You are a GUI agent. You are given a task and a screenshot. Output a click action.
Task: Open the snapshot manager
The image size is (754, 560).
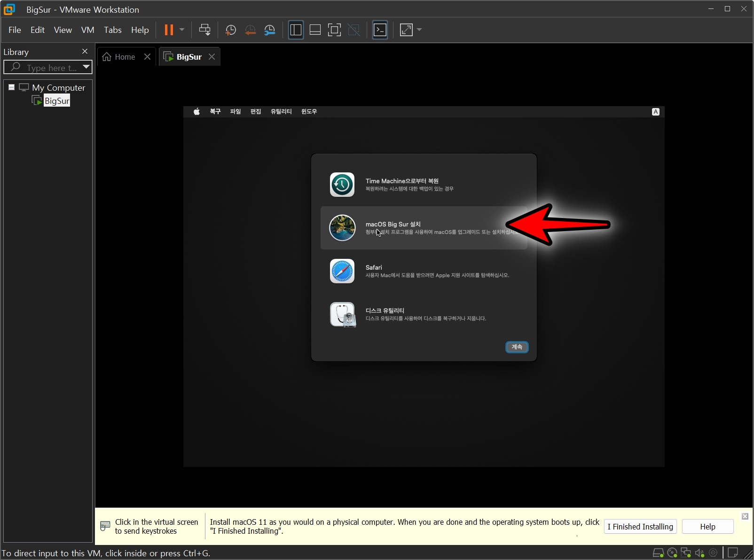pyautogui.click(x=270, y=30)
